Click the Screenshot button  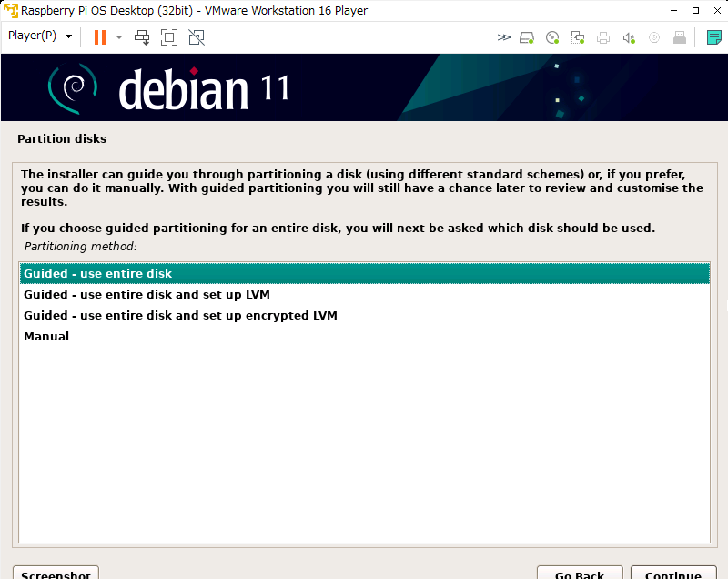pos(56,573)
